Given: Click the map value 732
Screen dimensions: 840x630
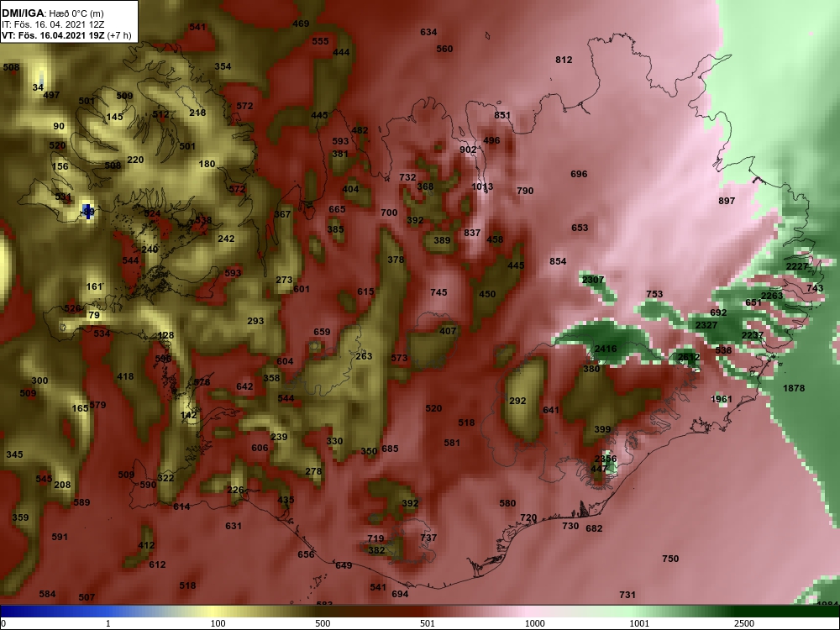Looking at the screenshot, I should coord(407,177).
